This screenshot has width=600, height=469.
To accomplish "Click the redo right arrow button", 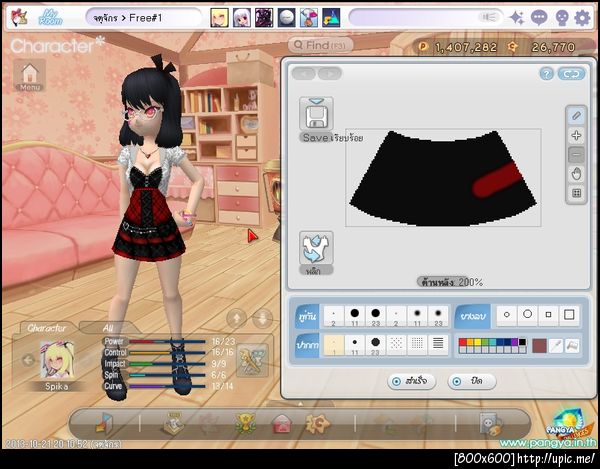I will click(330, 73).
